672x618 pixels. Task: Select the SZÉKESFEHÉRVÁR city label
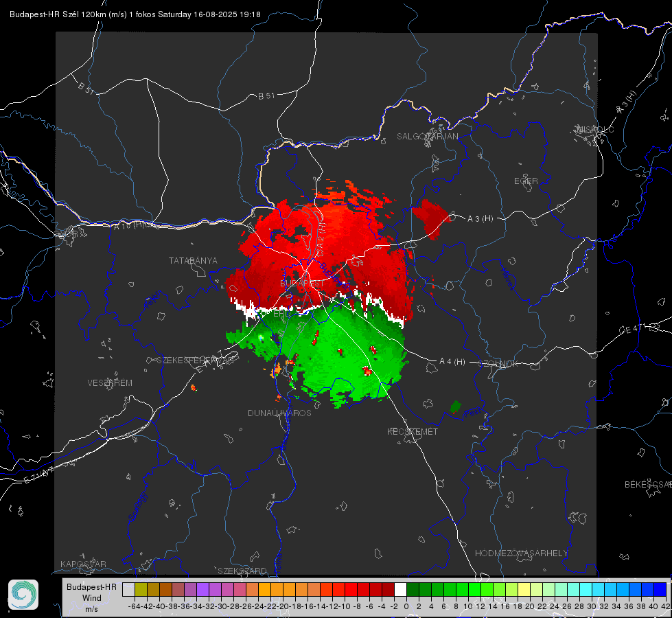pyautogui.click(x=197, y=360)
